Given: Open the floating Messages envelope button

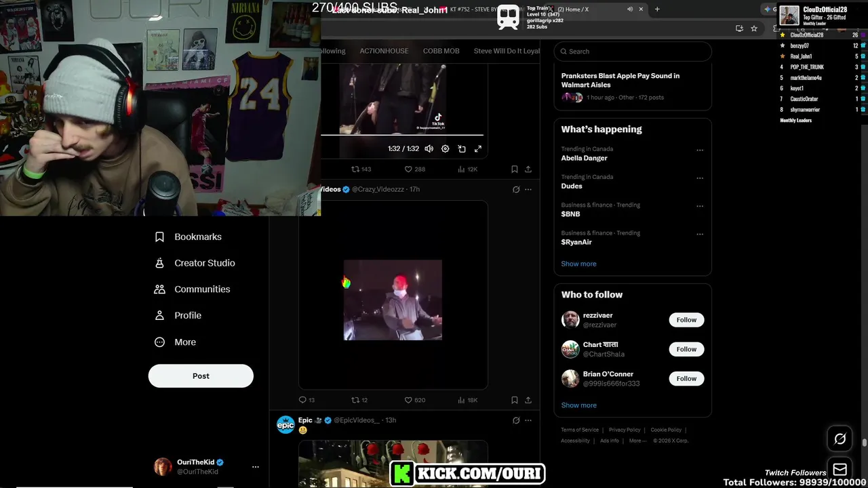Looking at the screenshot, I should (840, 469).
